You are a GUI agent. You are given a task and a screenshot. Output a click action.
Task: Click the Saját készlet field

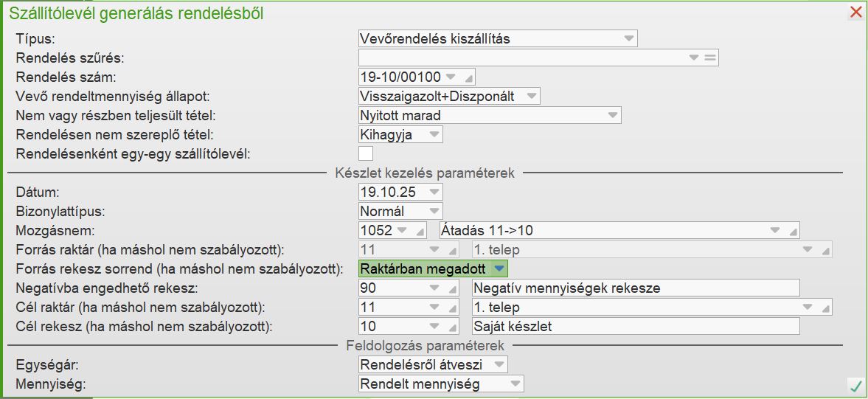(636, 327)
